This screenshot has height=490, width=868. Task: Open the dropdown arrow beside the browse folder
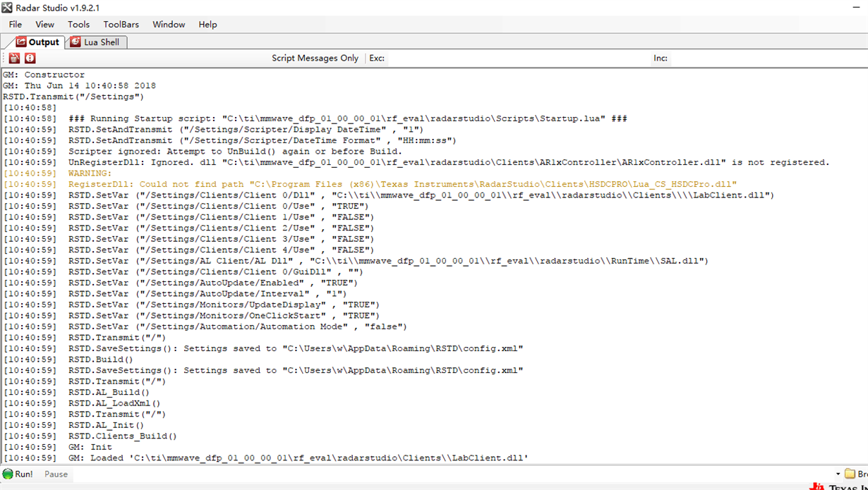coord(838,474)
